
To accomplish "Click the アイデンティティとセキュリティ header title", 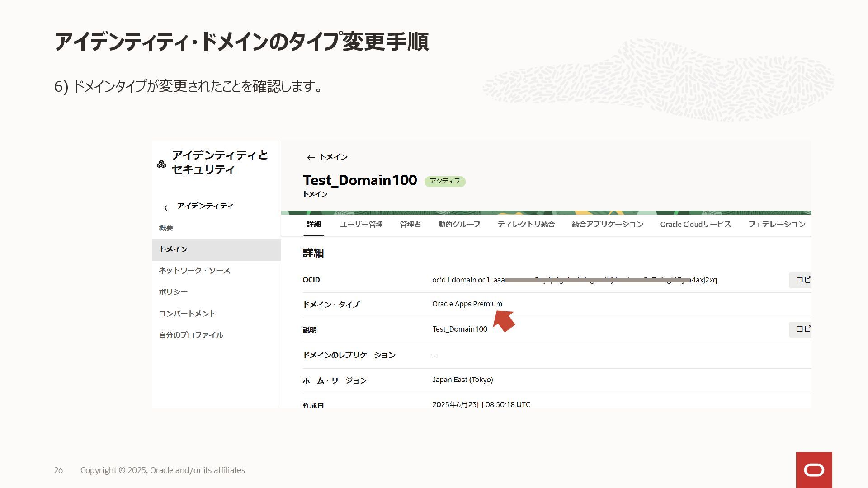I will pyautogui.click(x=220, y=162).
